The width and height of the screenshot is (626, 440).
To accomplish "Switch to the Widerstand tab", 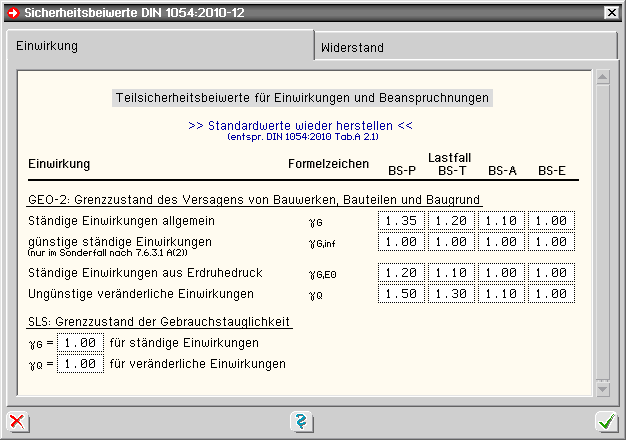I will 352,47.
